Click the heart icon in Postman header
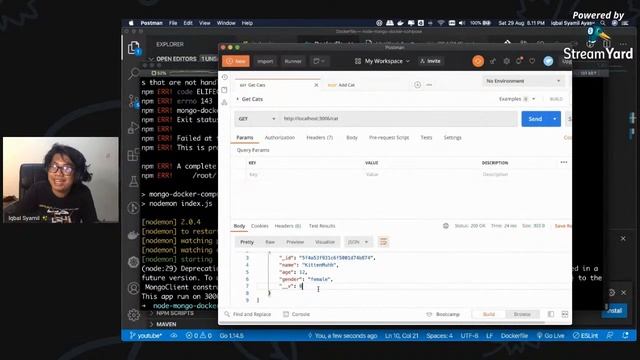 coord(532,61)
